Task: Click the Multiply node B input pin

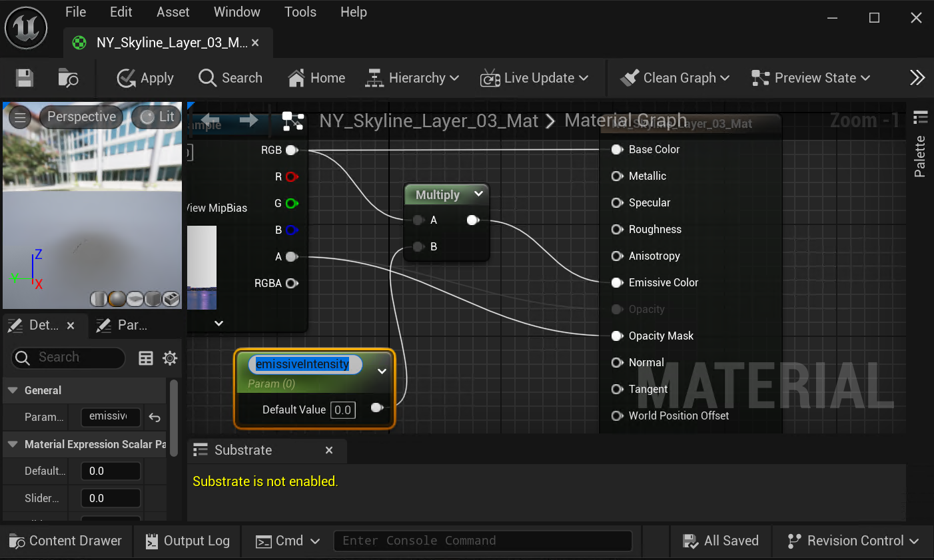Action: click(x=418, y=246)
